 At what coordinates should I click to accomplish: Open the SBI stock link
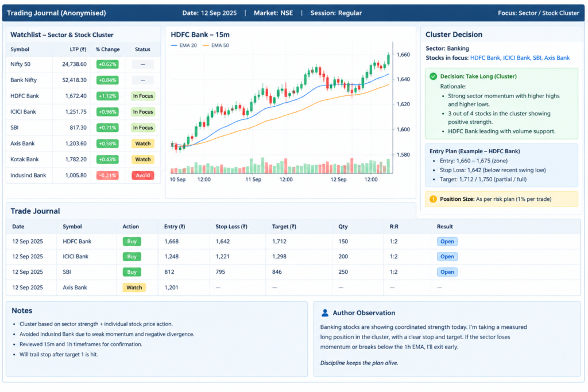[x=537, y=58]
